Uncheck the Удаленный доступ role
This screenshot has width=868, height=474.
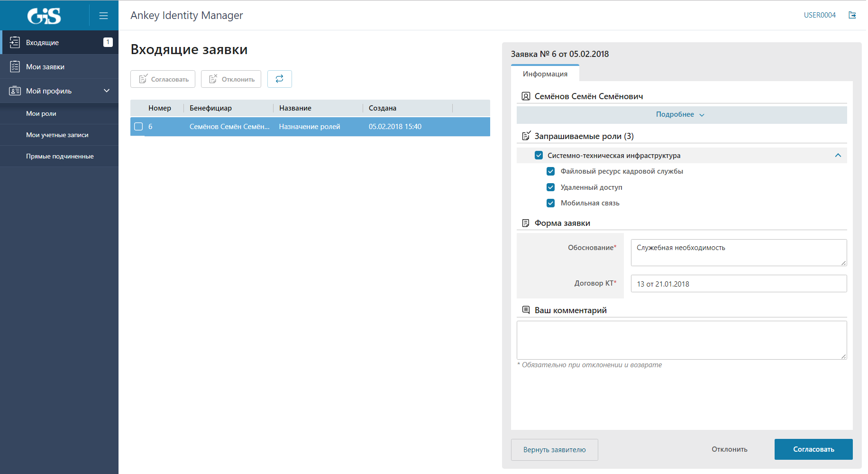[550, 187]
